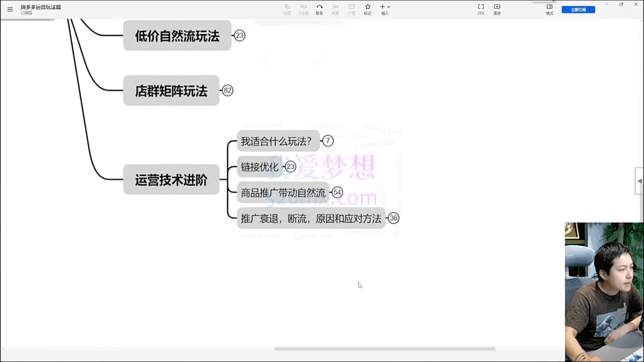The image size is (644, 362).
Task: Toggle the 格式 format panel
Action: (x=549, y=9)
